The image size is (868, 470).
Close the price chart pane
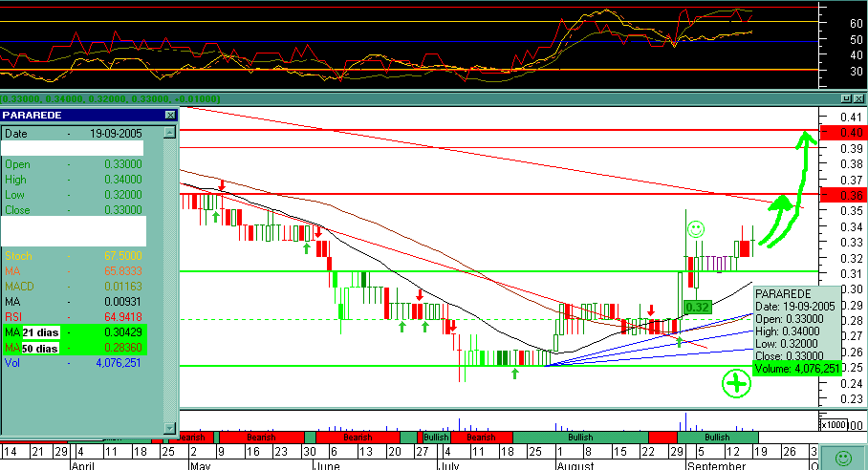pos(858,98)
